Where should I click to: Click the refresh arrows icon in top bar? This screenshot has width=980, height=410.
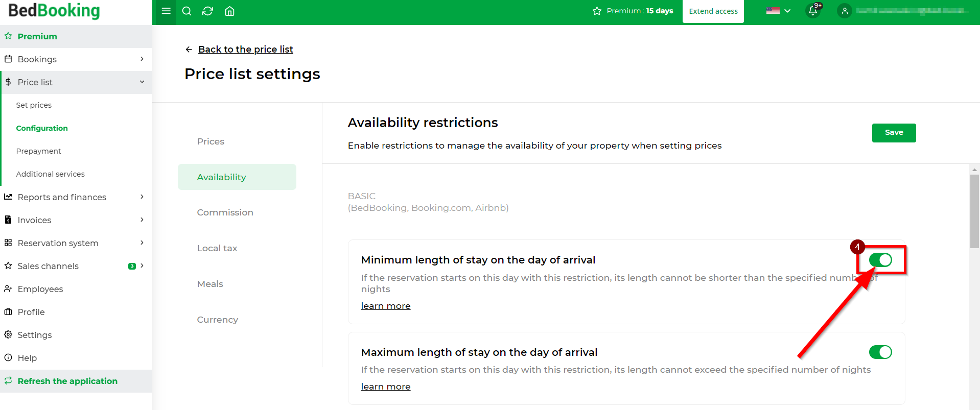tap(207, 11)
